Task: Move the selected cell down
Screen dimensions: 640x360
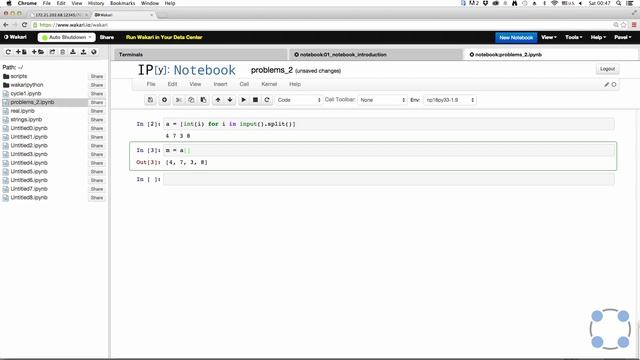Action: [x=230, y=100]
